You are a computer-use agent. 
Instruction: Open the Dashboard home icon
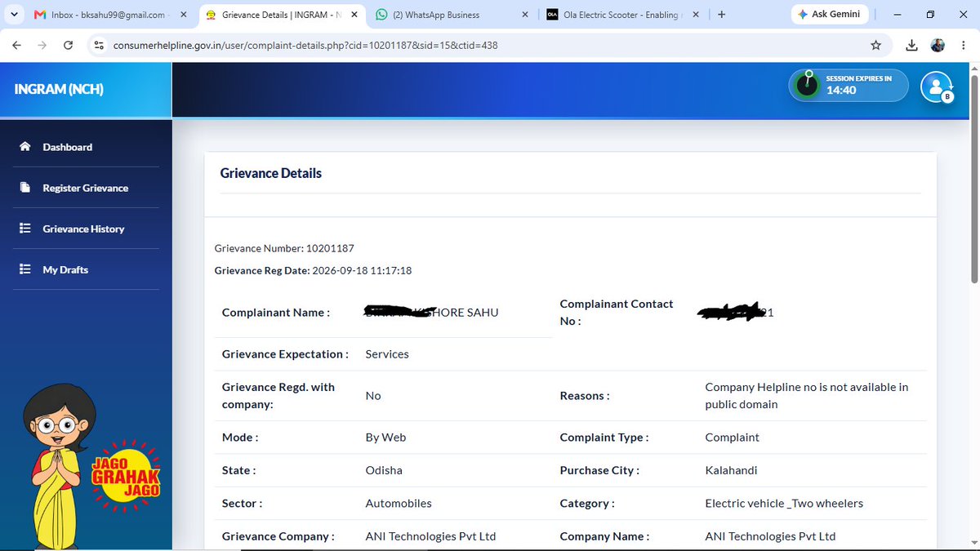24,147
